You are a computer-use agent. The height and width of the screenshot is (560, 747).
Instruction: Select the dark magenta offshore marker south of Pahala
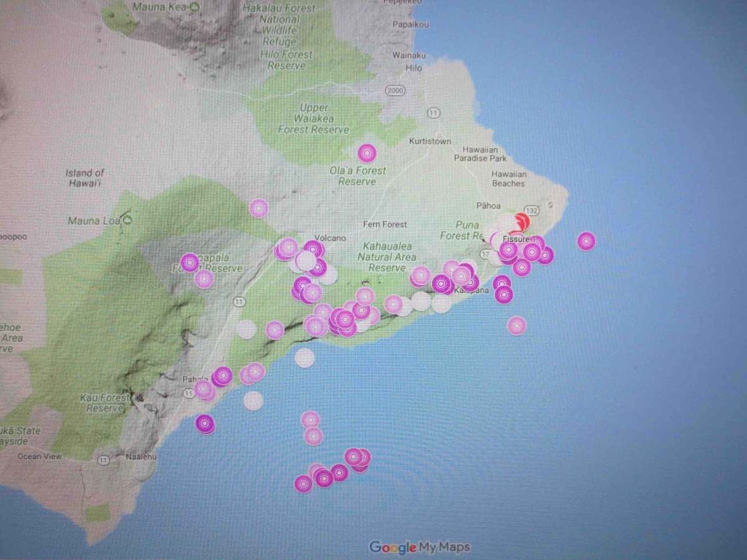click(x=205, y=424)
